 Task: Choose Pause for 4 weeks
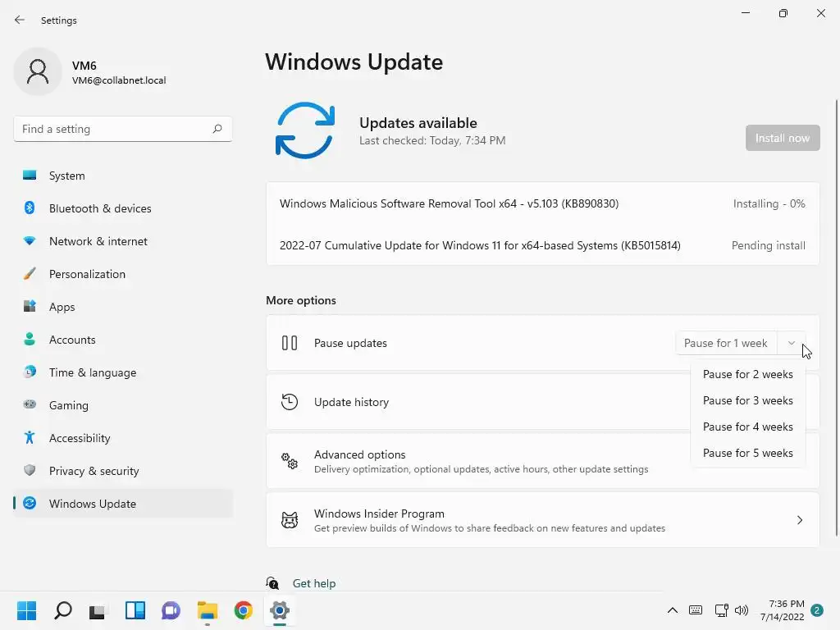pos(748,427)
